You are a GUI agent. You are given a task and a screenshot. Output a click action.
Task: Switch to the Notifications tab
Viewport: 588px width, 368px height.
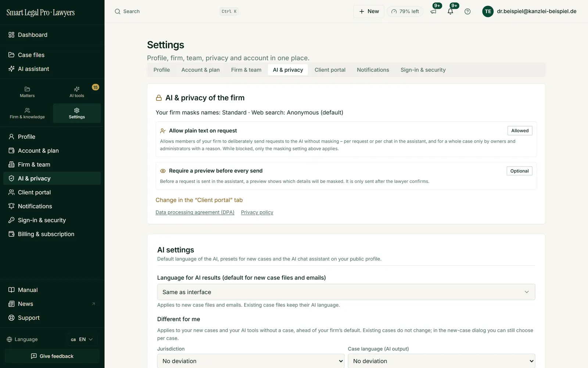(373, 70)
